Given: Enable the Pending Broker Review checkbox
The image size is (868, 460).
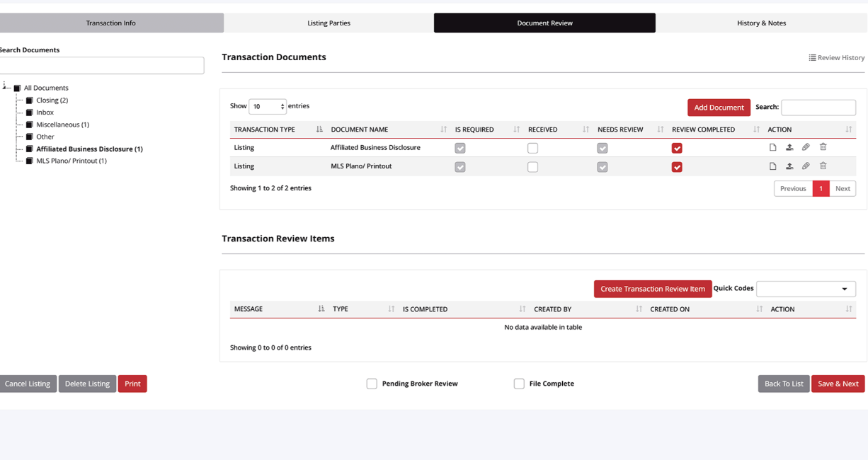Looking at the screenshot, I should click(x=372, y=384).
